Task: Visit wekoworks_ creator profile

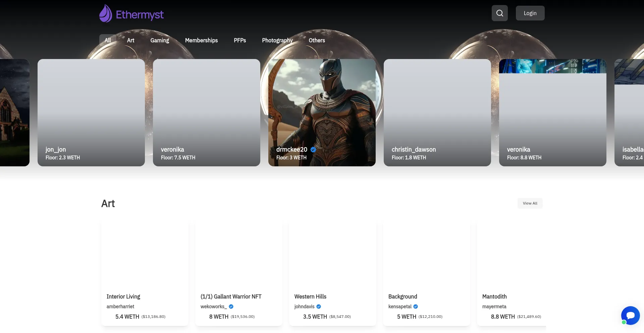Action: click(214, 307)
